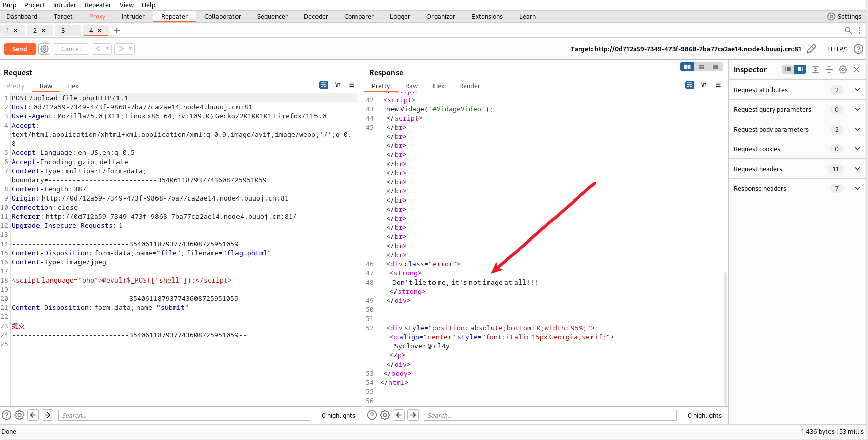
Task: Select tabbed request/response layout
Action: [x=716, y=67]
